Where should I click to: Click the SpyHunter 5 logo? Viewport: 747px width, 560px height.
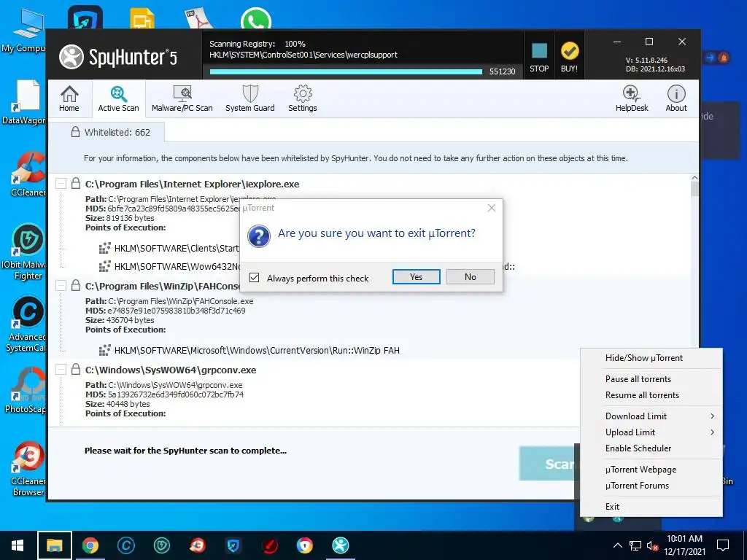tap(118, 57)
